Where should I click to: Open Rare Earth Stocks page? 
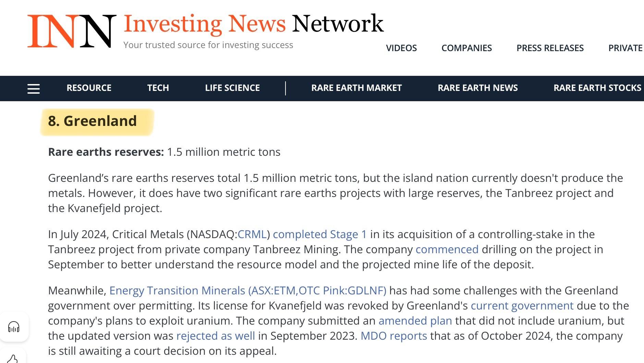[597, 88]
